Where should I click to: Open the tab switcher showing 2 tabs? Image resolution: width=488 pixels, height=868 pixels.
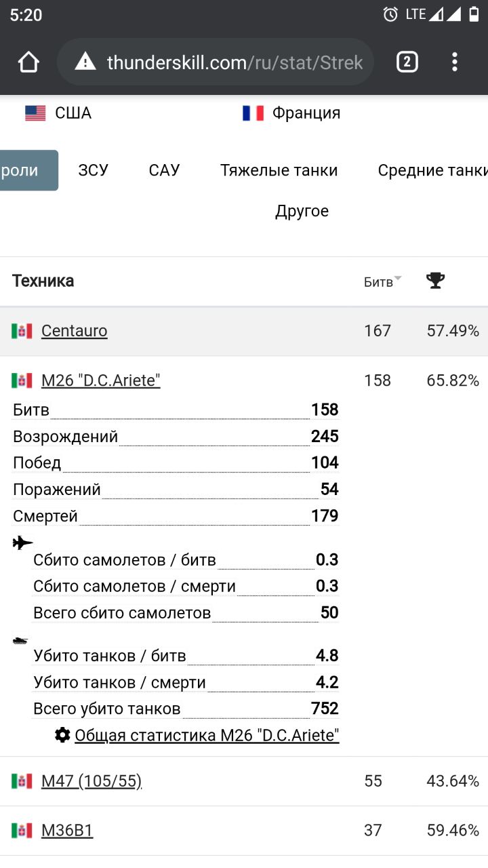coord(407,62)
